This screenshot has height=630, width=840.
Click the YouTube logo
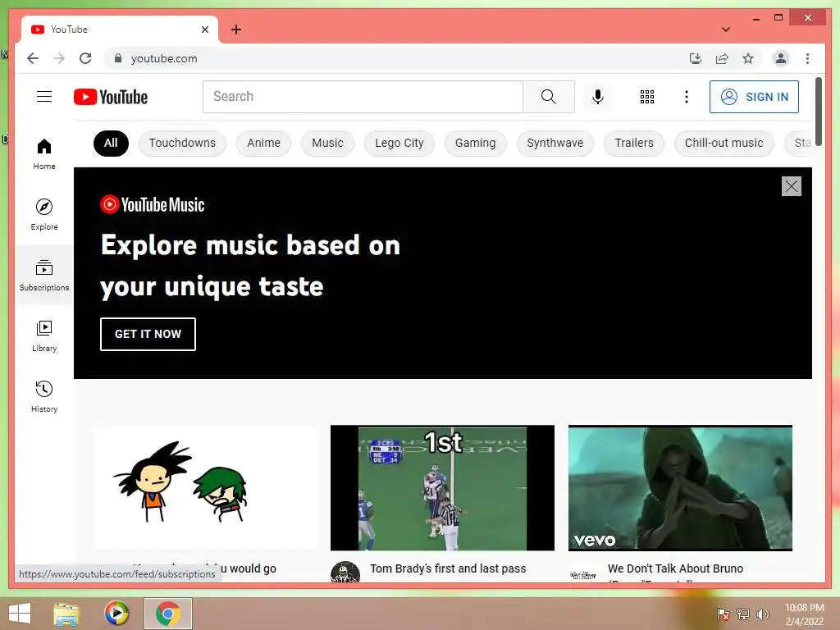tap(111, 97)
